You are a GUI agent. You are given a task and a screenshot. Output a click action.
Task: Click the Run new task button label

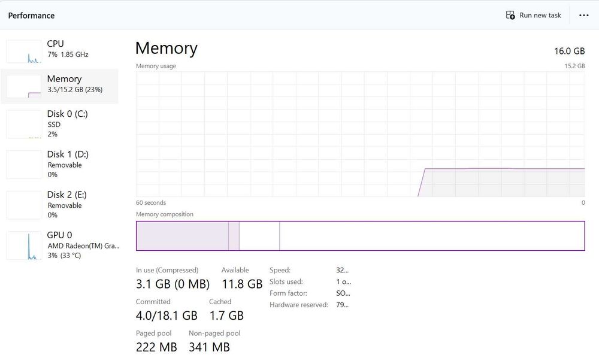[x=540, y=16]
